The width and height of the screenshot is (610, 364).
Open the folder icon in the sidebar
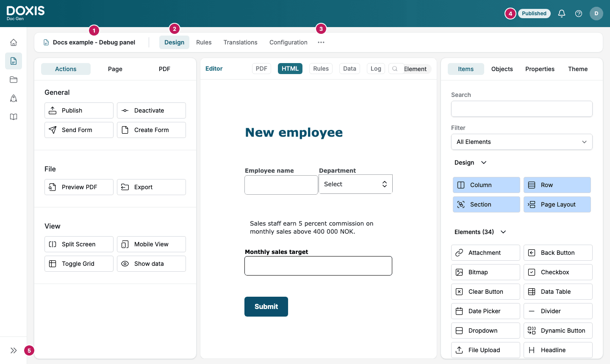click(14, 80)
